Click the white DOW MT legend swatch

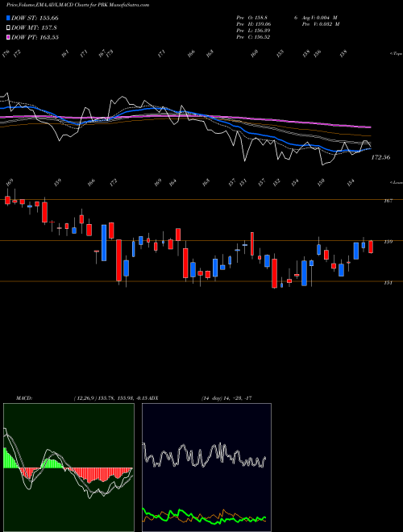[9, 28]
